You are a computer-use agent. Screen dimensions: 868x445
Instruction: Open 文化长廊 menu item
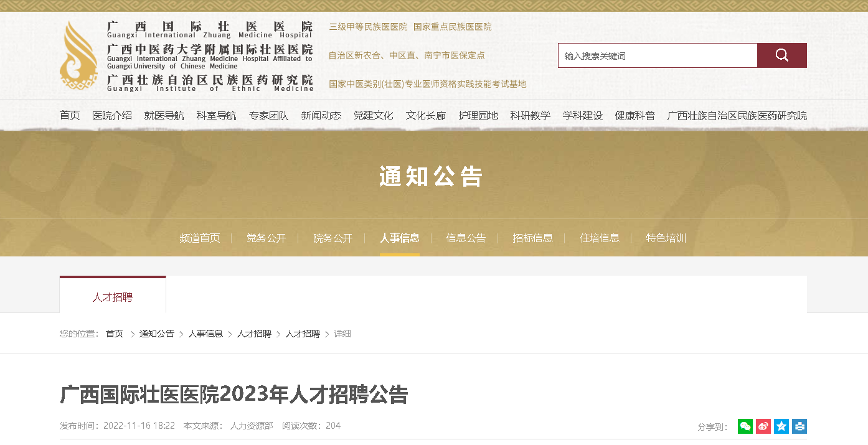[x=426, y=116]
